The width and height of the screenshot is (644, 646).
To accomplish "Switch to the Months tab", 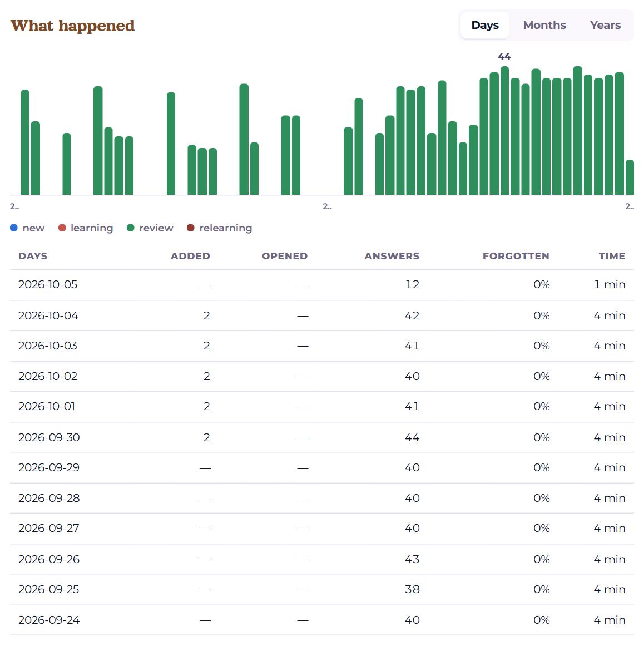I will tap(544, 25).
